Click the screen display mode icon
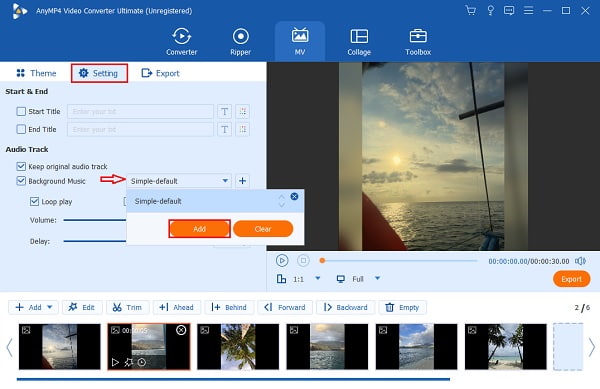Viewport: 600px width, 389px height. click(341, 279)
